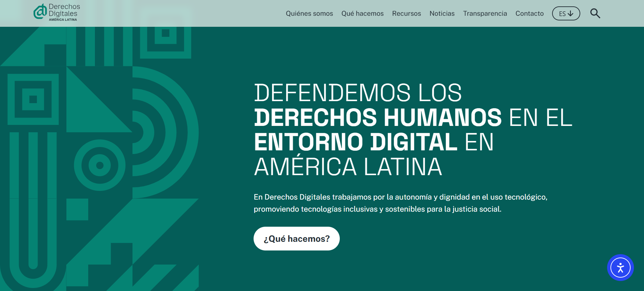Click the paragraph about autonomía y dignidad

[400, 203]
